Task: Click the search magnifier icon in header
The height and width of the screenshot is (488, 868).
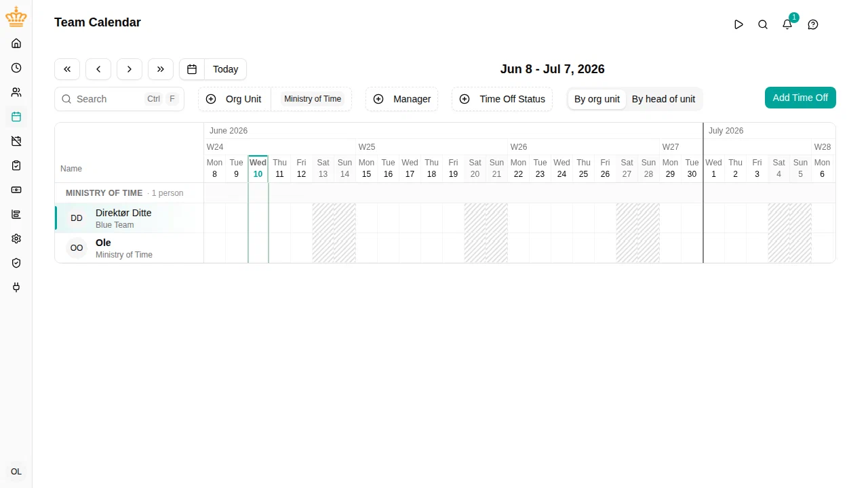Action: pyautogui.click(x=763, y=24)
